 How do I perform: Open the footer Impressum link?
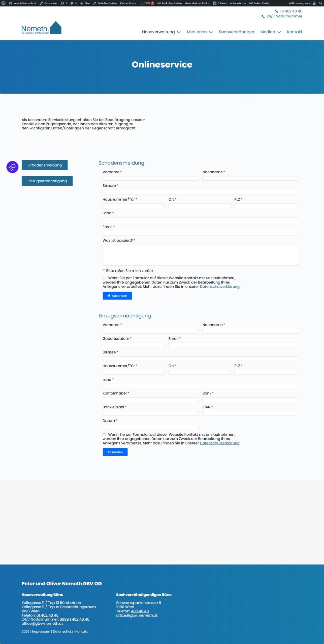click(41, 631)
